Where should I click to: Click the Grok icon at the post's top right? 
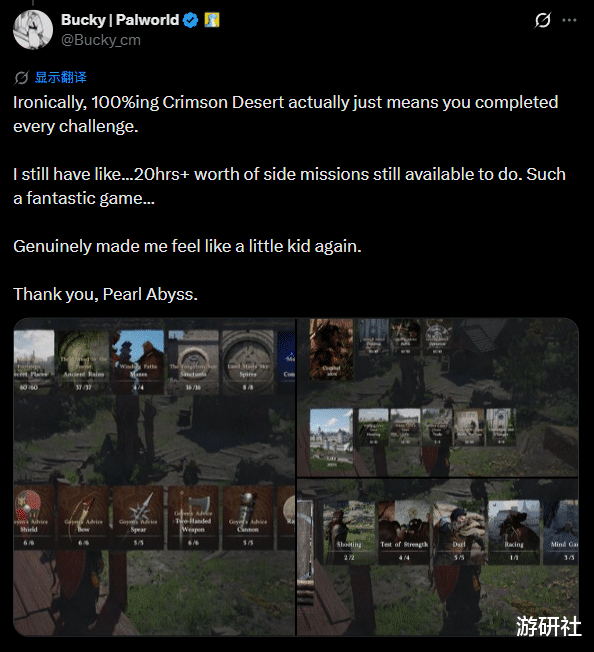tap(542, 20)
